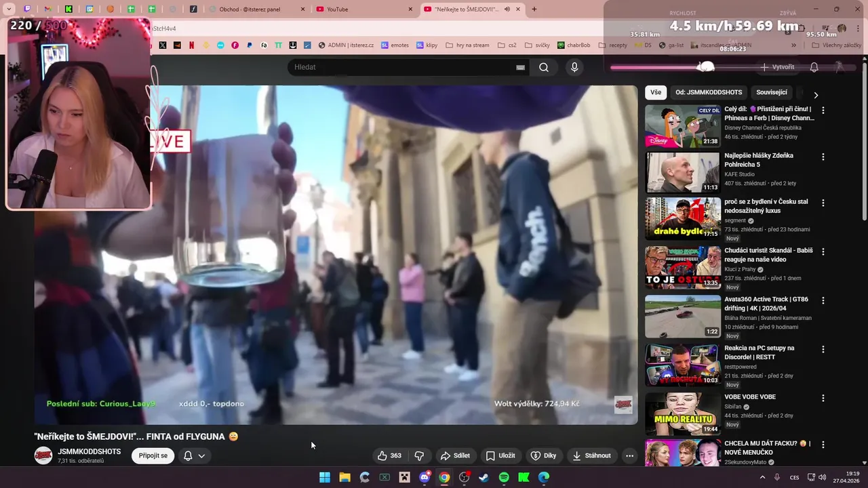Like the video with thumbs-up 363

pyautogui.click(x=389, y=455)
